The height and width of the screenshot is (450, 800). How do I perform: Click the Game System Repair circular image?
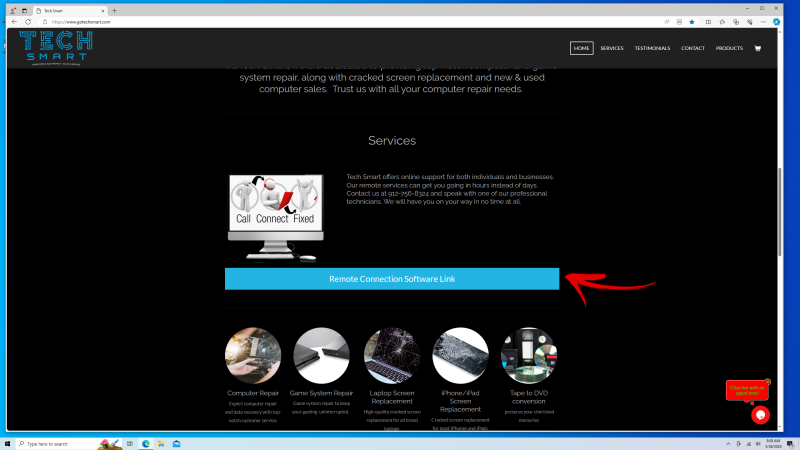coord(321,356)
